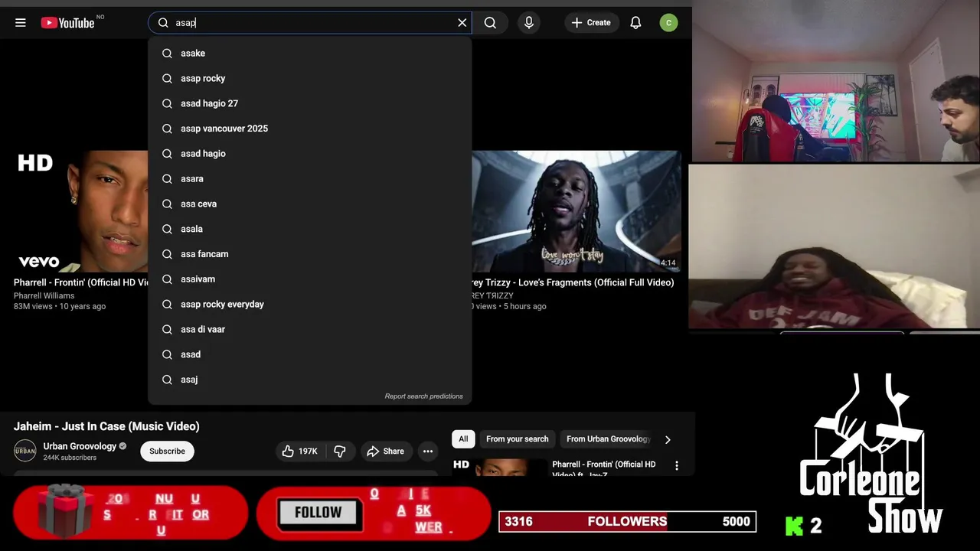
Task: Open the Urban Groovology channel name
Action: pos(80,446)
